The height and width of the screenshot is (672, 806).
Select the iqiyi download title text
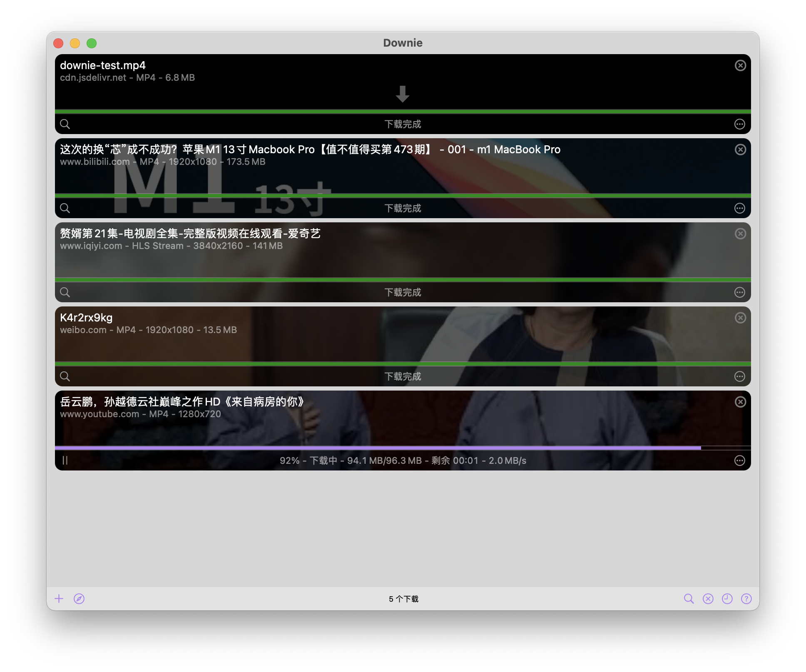(190, 234)
